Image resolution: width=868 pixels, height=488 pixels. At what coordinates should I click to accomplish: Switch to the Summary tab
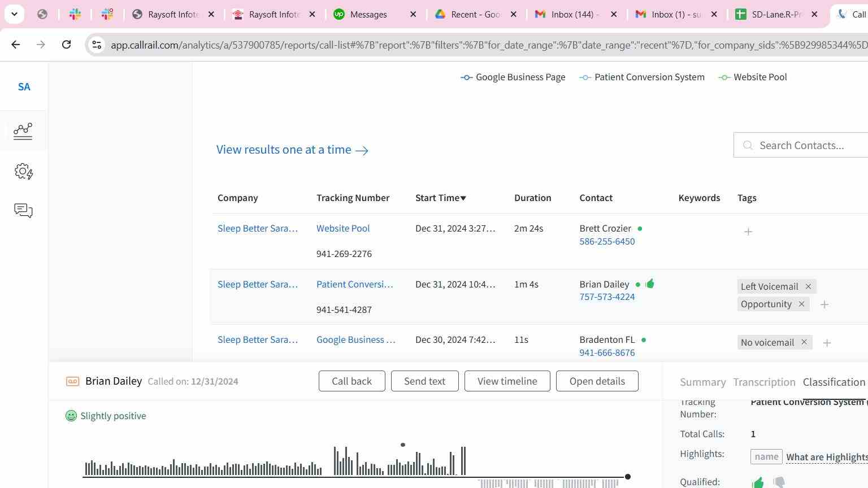702,382
